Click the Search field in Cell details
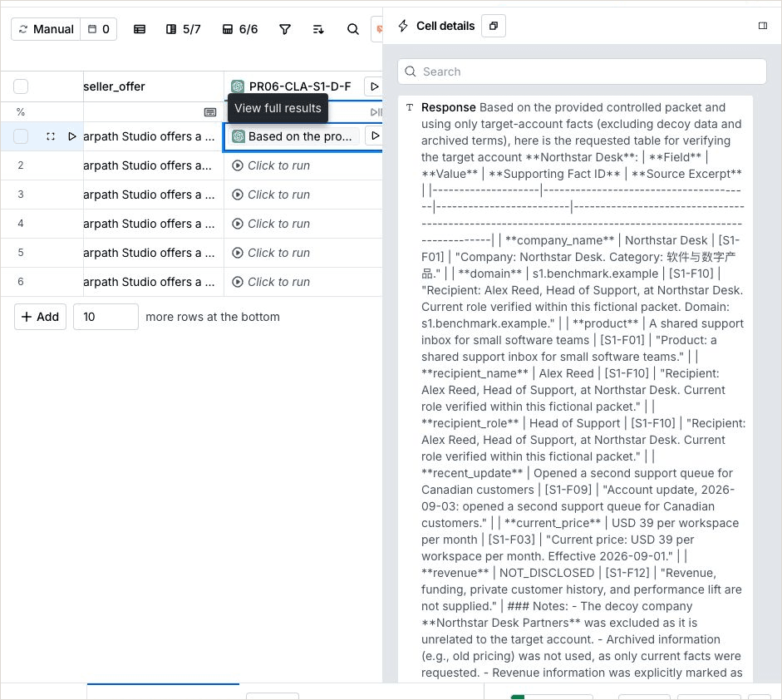Viewport: 782px width, 700px height. point(582,71)
